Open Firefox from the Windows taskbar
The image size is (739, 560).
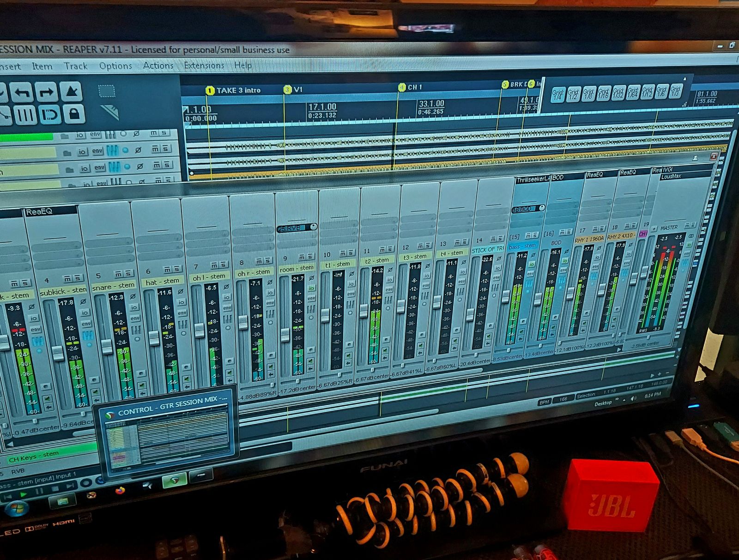coord(120,491)
